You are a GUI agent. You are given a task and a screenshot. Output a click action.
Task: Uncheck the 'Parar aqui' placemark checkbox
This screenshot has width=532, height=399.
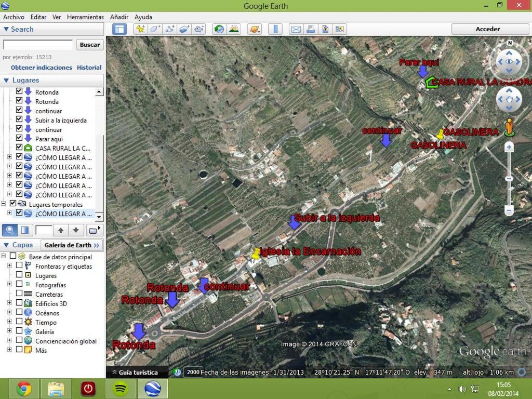19,139
